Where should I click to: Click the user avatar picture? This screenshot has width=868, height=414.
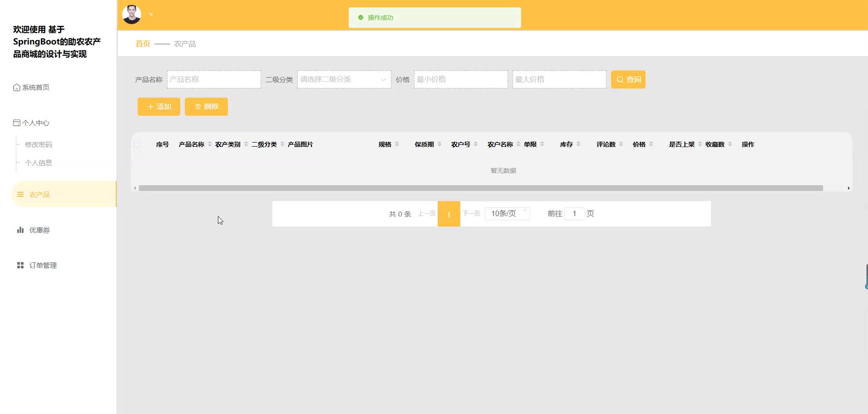pos(132,15)
